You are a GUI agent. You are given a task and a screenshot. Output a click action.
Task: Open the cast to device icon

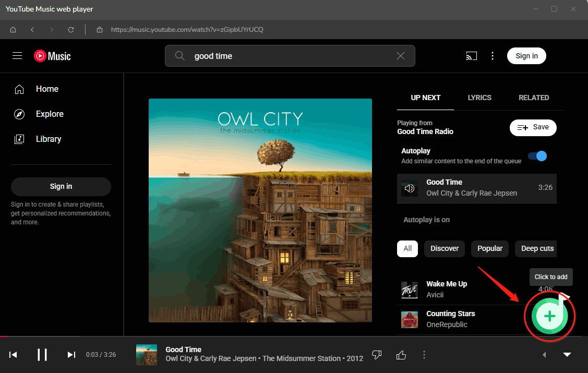coord(471,56)
